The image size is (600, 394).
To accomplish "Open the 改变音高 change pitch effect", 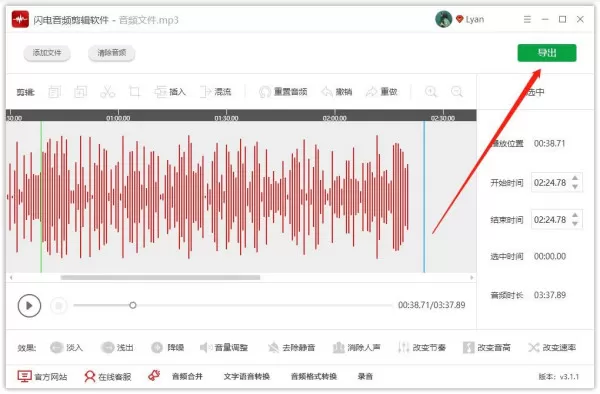I will click(486, 347).
